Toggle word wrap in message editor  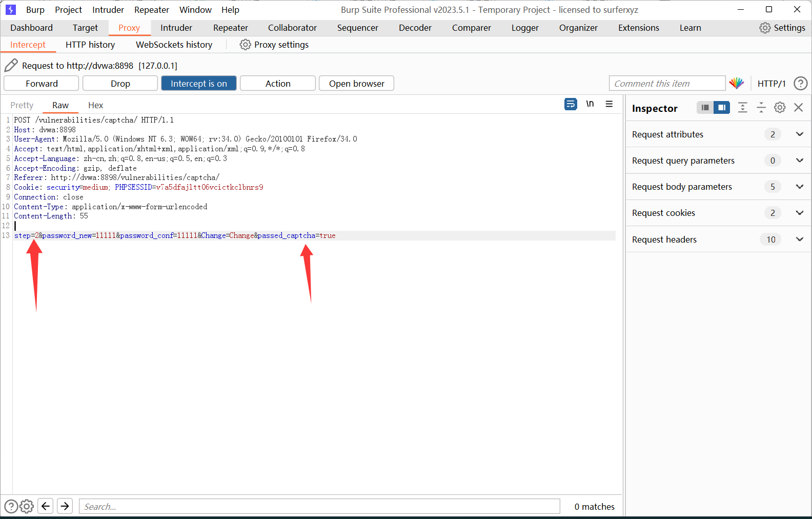(x=571, y=104)
